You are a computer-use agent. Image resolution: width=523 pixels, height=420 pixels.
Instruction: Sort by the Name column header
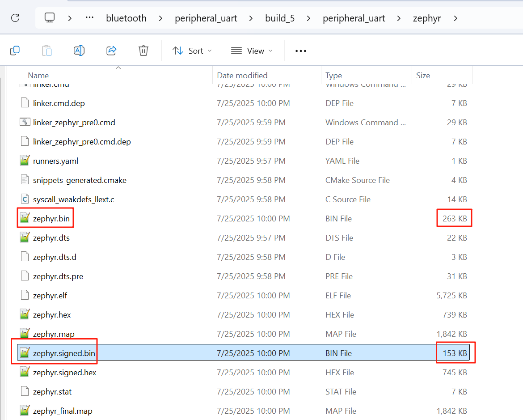coord(38,76)
